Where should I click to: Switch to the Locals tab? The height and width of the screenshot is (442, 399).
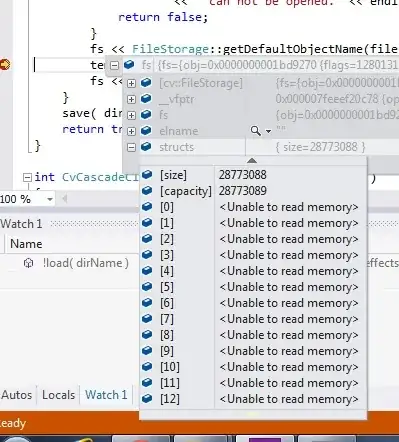(x=58, y=395)
